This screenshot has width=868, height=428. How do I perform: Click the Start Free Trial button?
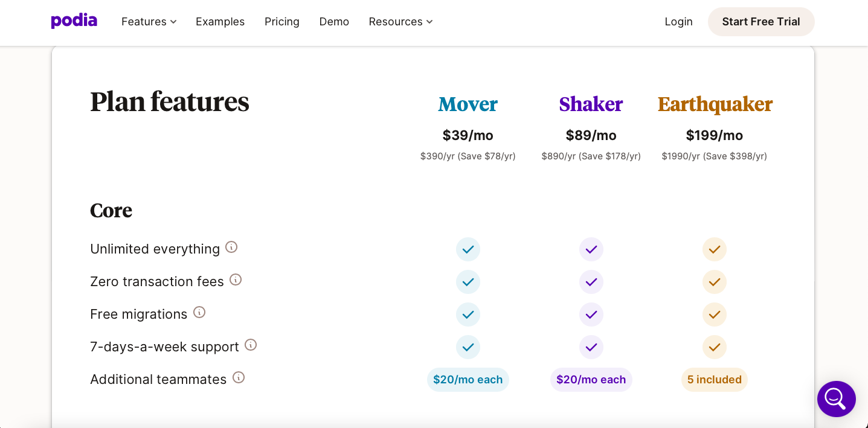[760, 22]
